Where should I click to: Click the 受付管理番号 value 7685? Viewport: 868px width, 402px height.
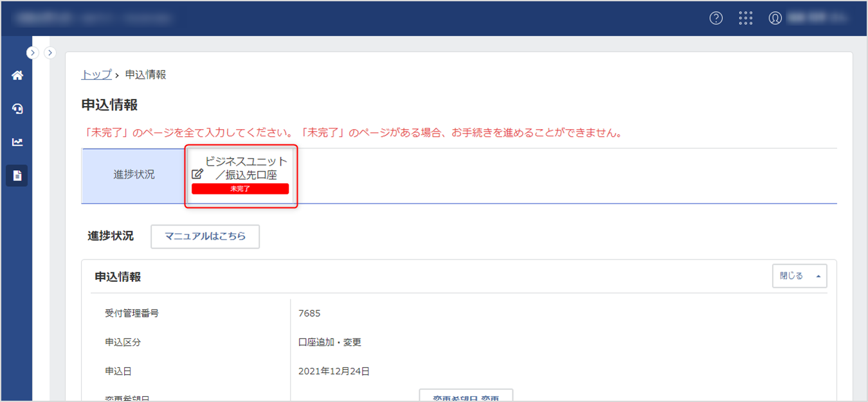(x=309, y=313)
